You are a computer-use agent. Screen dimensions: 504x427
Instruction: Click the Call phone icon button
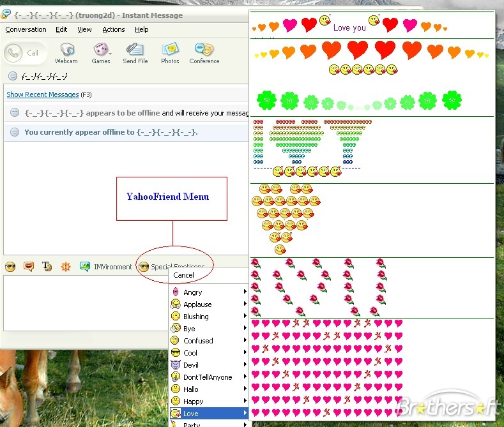click(x=13, y=52)
